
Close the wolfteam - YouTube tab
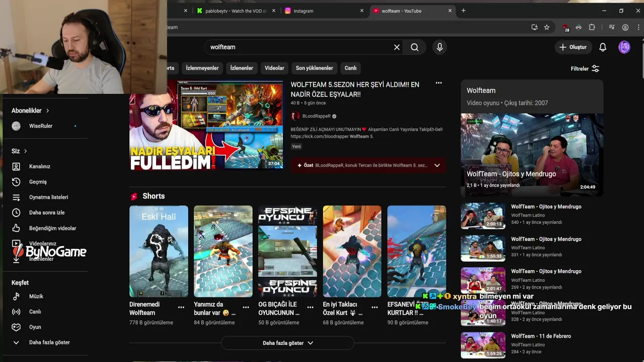coord(450,11)
